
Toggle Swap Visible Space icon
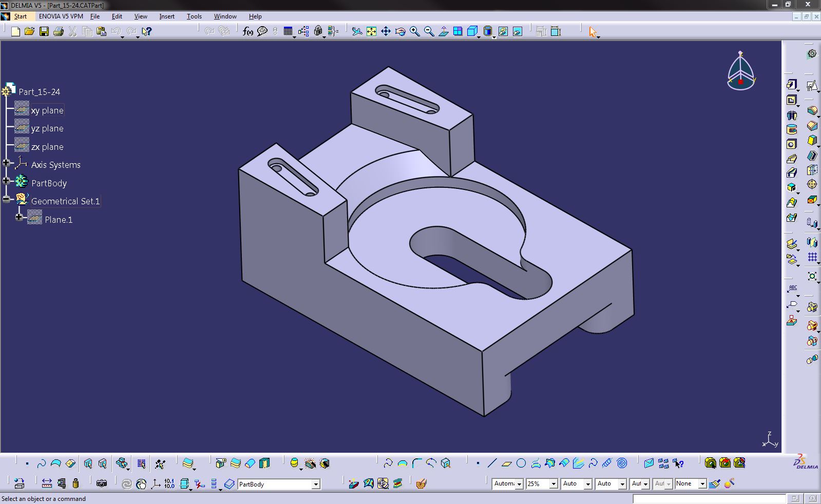coord(517,32)
